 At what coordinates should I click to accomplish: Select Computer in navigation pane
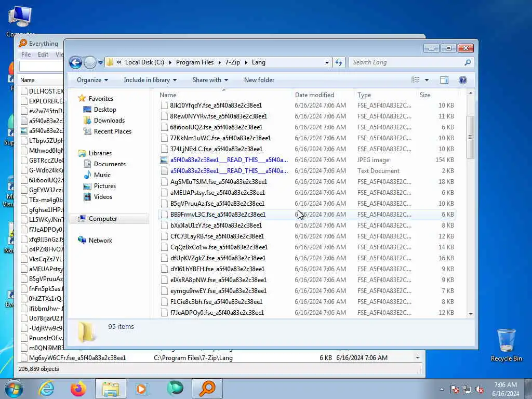click(x=103, y=219)
